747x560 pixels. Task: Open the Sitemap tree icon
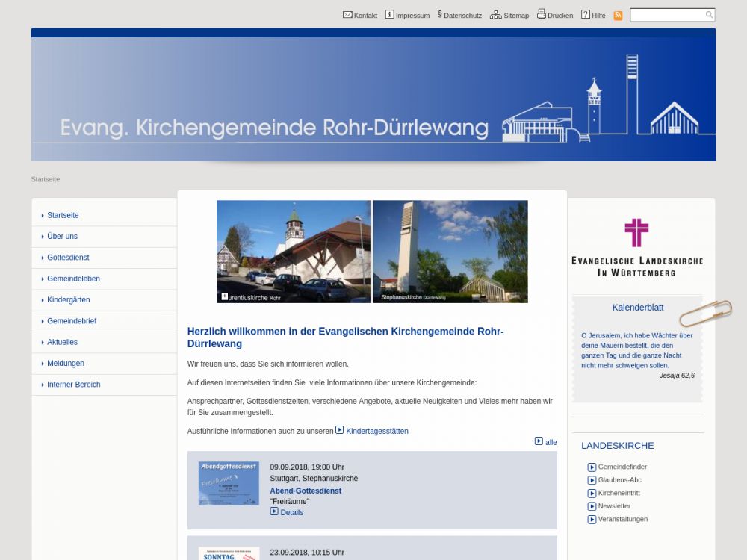point(495,15)
